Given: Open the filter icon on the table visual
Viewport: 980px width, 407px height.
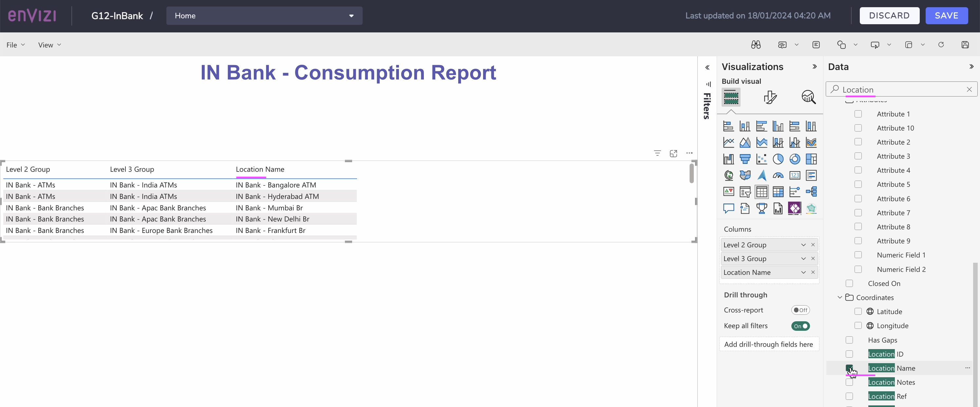Looking at the screenshot, I should click(x=658, y=153).
